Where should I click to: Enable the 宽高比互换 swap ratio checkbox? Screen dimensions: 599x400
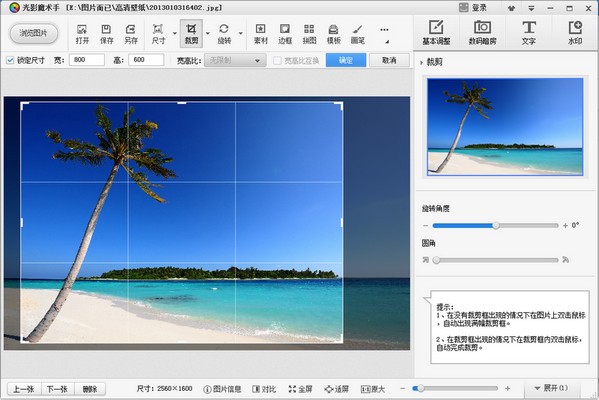pyautogui.click(x=277, y=60)
